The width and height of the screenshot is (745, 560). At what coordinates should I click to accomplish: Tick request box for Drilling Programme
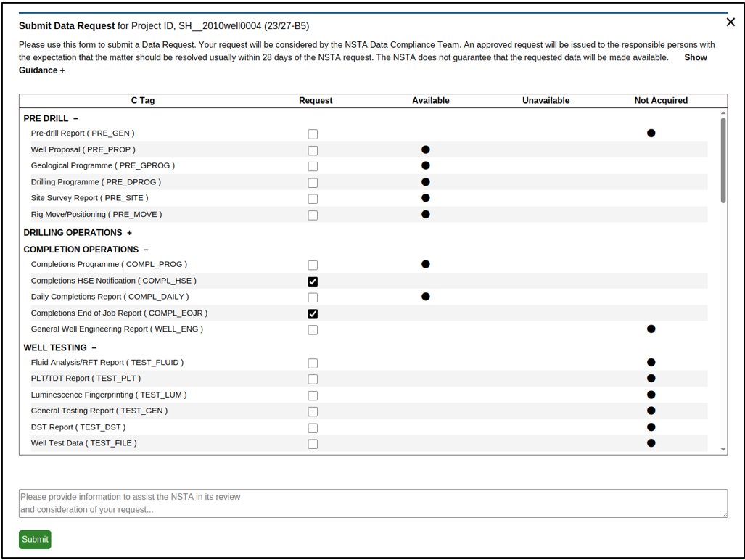[x=313, y=183]
